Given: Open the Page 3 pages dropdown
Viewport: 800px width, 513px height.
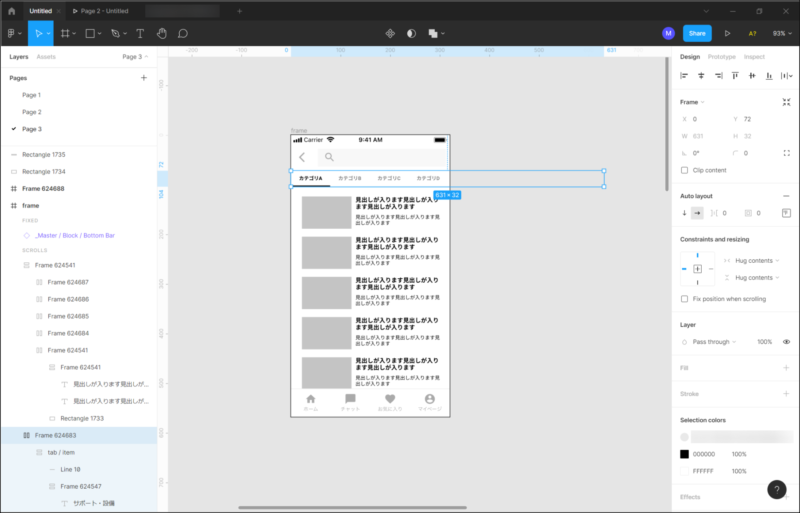Looking at the screenshot, I should (x=135, y=57).
